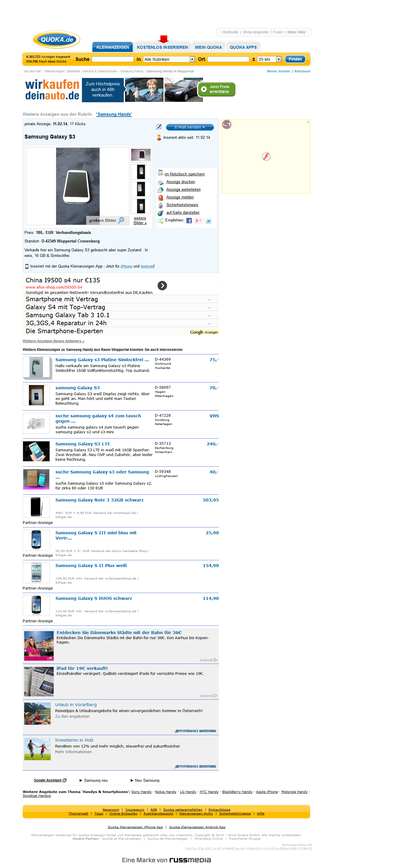The width and height of the screenshot is (398, 868).
Task: Click the lock icon for Sicherheitshinweis
Action: (160, 205)
